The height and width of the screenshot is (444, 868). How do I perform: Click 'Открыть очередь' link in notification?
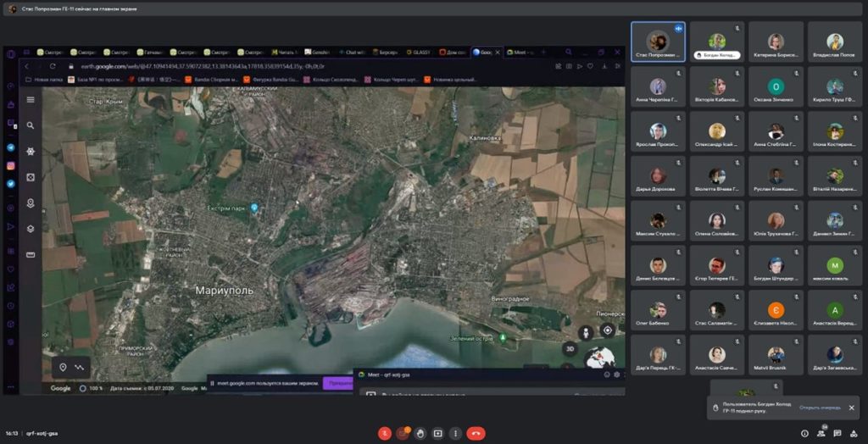820,408
